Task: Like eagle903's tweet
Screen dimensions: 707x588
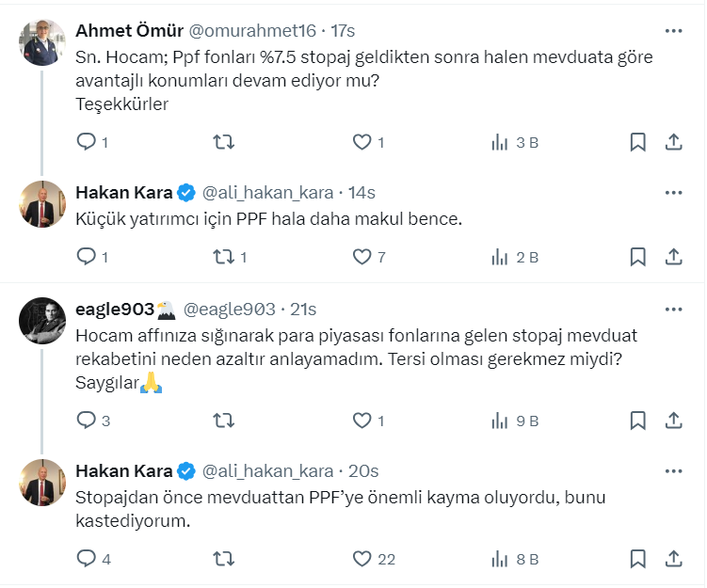Action: tap(362, 421)
